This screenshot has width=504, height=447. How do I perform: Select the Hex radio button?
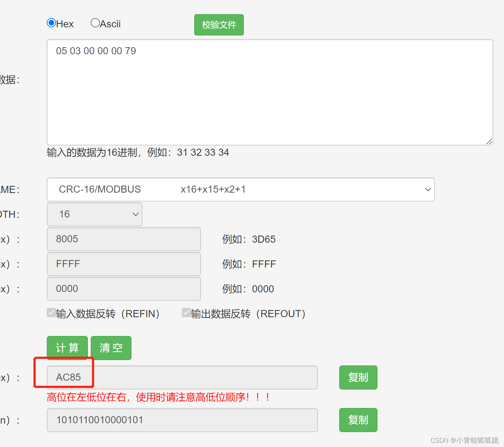click(x=52, y=23)
